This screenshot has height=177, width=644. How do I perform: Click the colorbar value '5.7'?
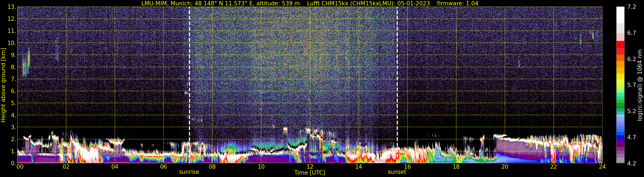(x=632, y=85)
